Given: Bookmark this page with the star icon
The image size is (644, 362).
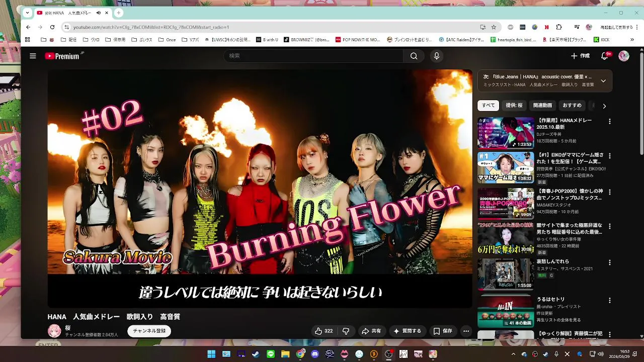Looking at the screenshot, I should coord(494,27).
